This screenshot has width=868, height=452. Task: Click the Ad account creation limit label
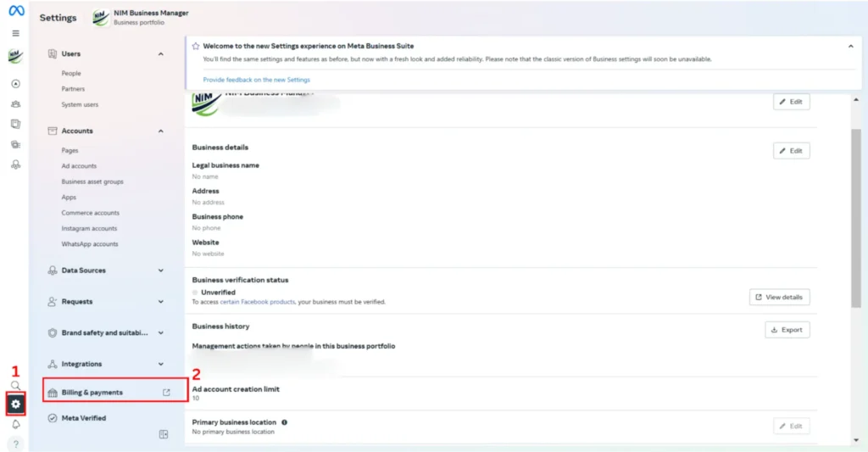236,389
